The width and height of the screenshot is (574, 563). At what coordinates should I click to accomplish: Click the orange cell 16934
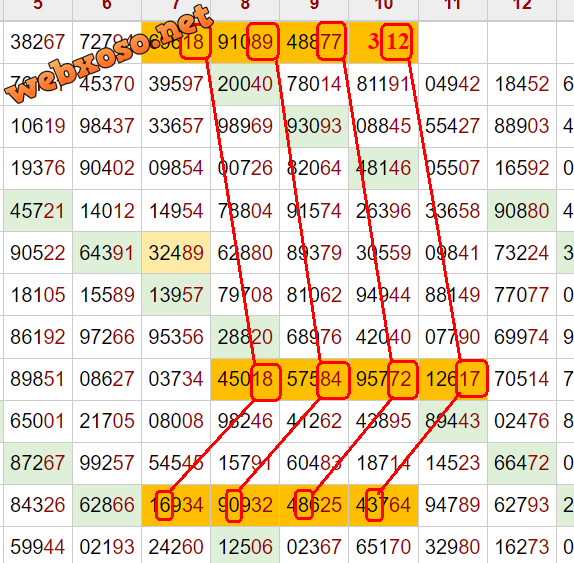(x=176, y=506)
